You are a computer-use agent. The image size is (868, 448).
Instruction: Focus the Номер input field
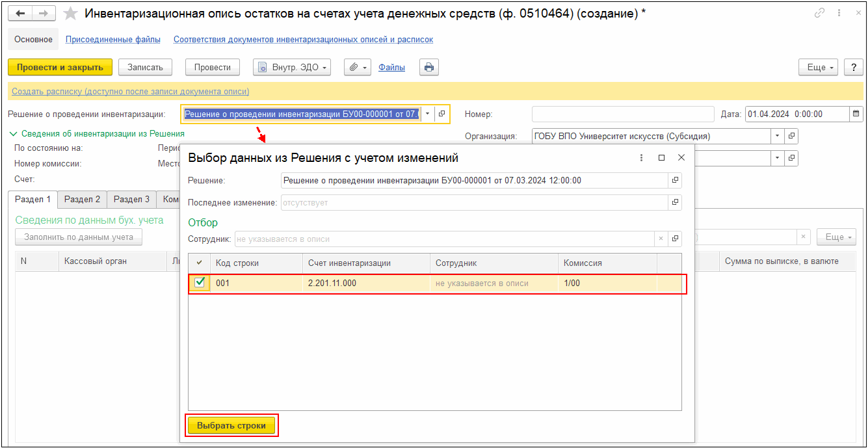(x=623, y=114)
